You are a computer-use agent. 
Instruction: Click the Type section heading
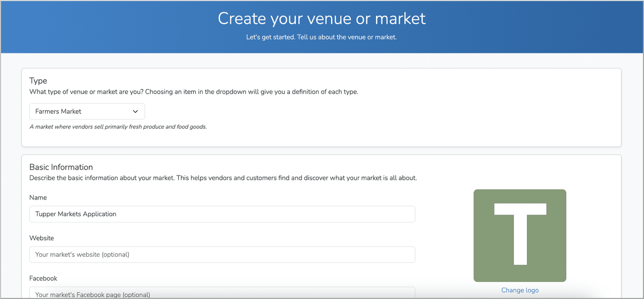(x=39, y=81)
